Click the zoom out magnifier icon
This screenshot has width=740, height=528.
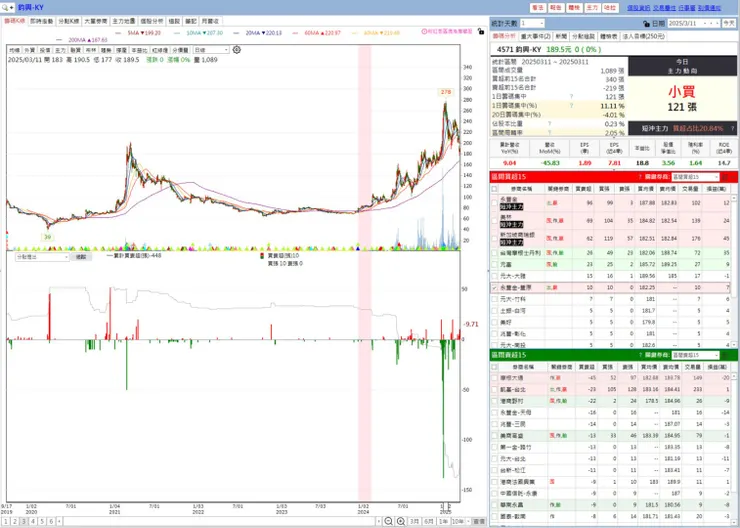click(x=388, y=521)
